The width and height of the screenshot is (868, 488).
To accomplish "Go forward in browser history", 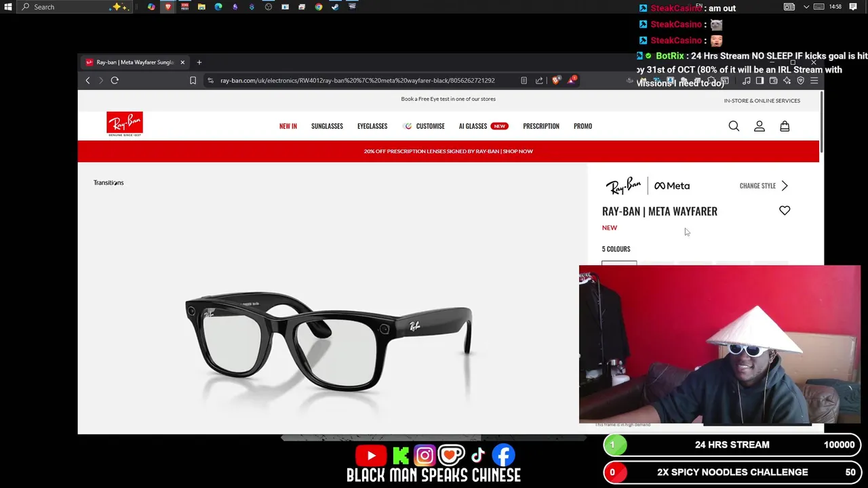I will pos(100,81).
